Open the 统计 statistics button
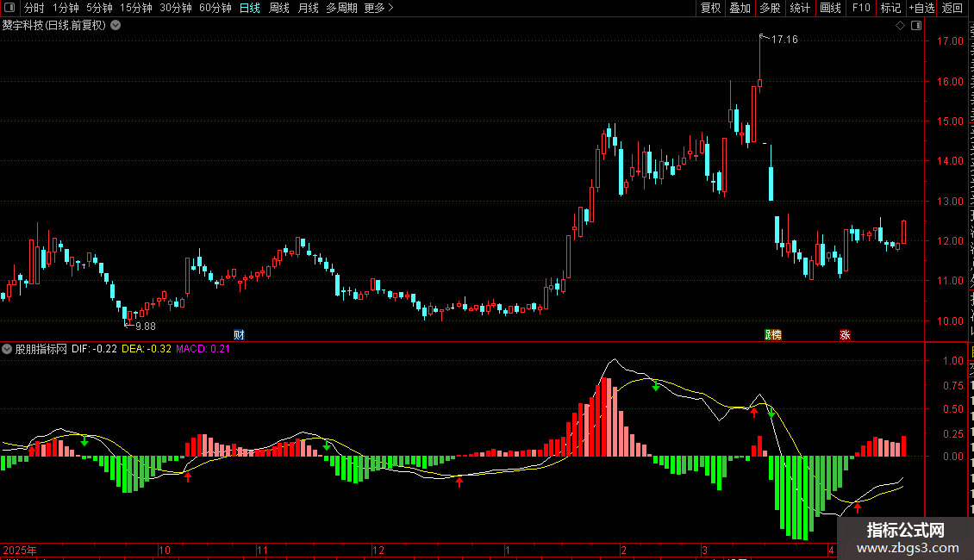The height and width of the screenshot is (560, 974). click(799, 8)
